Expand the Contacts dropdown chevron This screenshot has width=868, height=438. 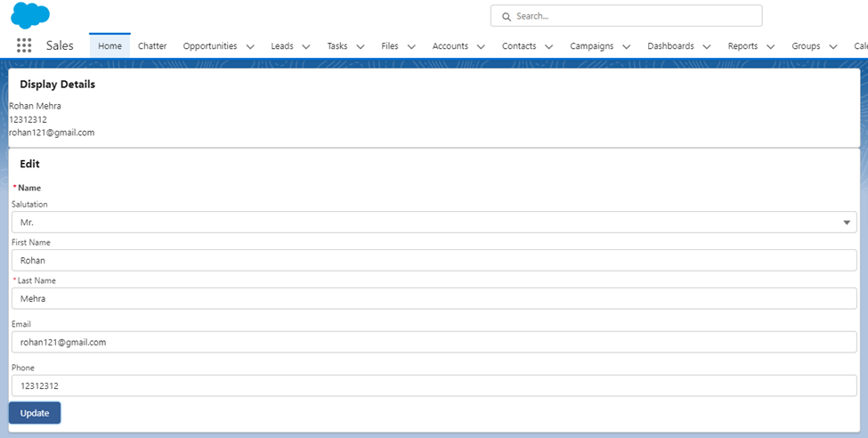coord(548,46)
